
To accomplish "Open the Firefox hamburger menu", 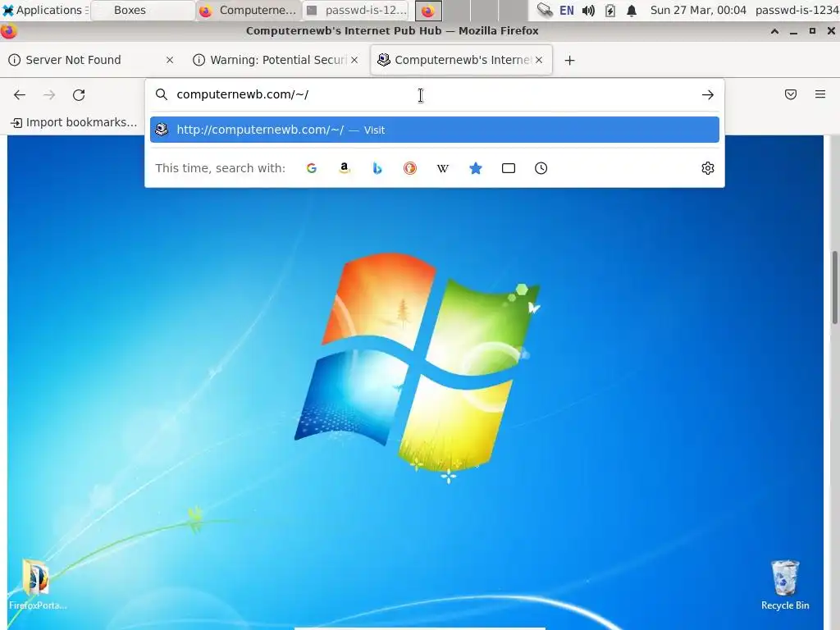I will coord(820,94).
